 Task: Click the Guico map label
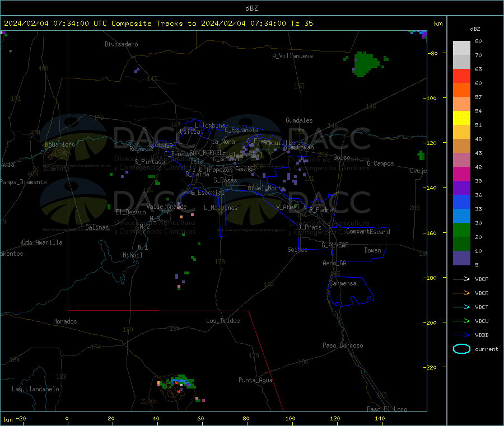[x=342, y=157]
